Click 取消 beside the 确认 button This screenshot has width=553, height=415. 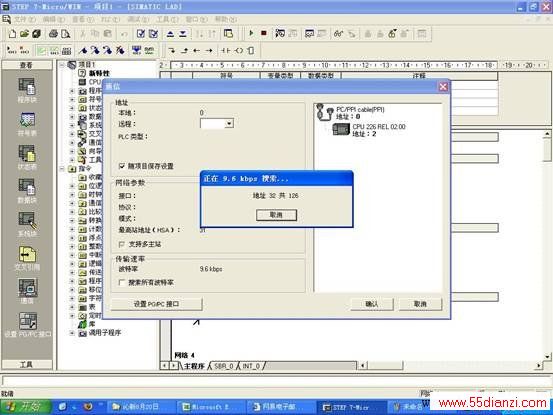click(x=420, y=304)
